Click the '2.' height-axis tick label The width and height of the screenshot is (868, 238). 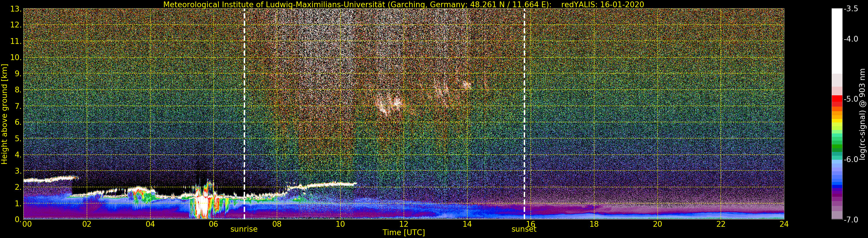coord(18,187)
